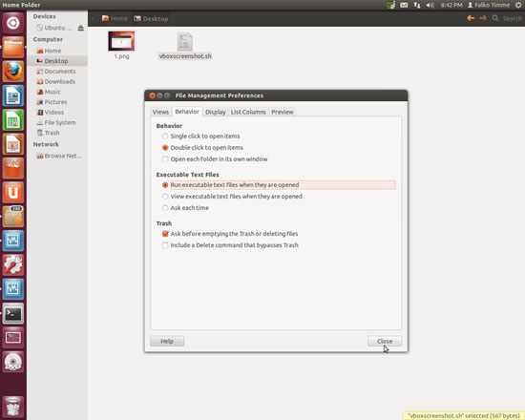The width and height of the screenshot is (525, 420).
Task: Open Trash from launcher bottom
Action: pyautogui.click(x=13, y=407)
